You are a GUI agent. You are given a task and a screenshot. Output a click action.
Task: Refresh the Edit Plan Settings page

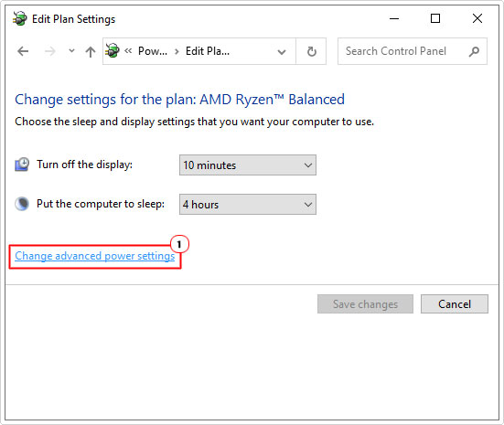tap(311, 51)
